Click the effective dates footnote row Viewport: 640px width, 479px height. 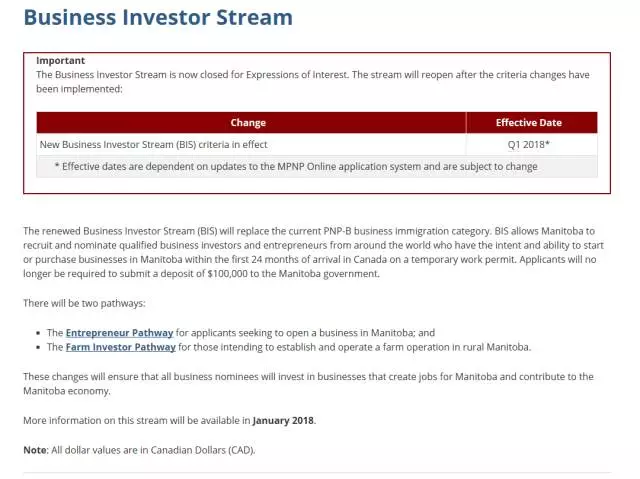click(x=295, y=166)
